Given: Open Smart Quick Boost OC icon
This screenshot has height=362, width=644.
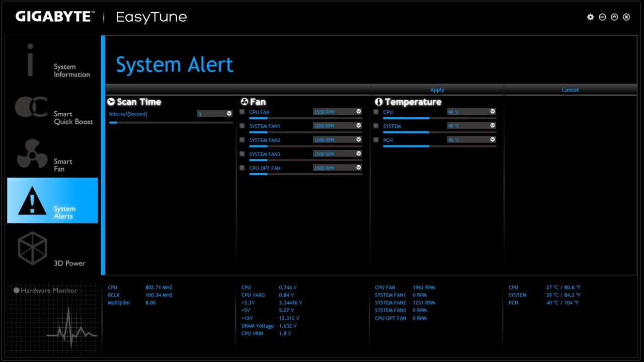Looking at the screenshot, I should pos(31,107).
